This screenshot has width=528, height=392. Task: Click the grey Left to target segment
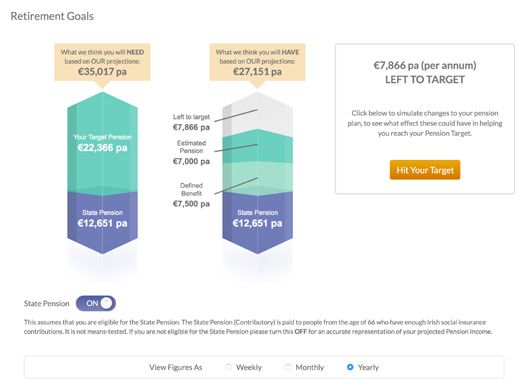click(x=258, y=113)
